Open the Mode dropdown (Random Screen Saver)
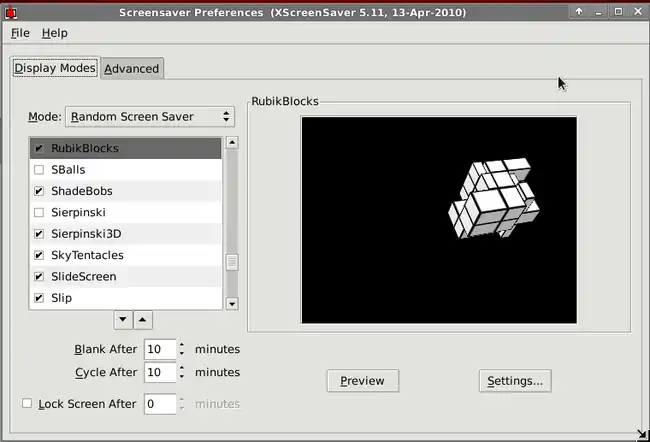Viewport: 650px width, 442px height. tap(150, 117)
